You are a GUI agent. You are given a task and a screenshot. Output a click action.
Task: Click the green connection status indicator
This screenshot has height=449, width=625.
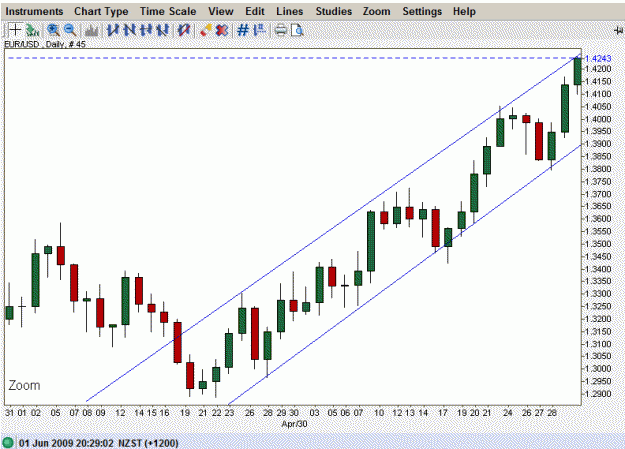click(x=8, y=443)
